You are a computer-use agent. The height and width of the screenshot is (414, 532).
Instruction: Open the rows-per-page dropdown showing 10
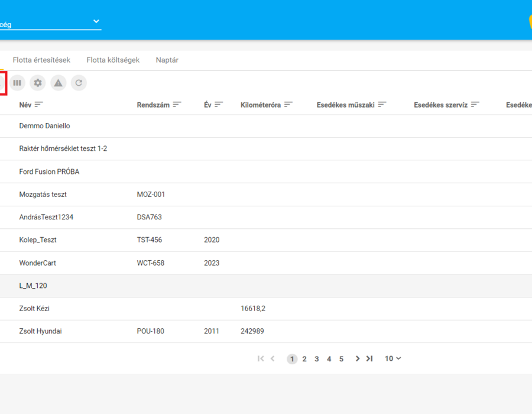coord(393,358)
